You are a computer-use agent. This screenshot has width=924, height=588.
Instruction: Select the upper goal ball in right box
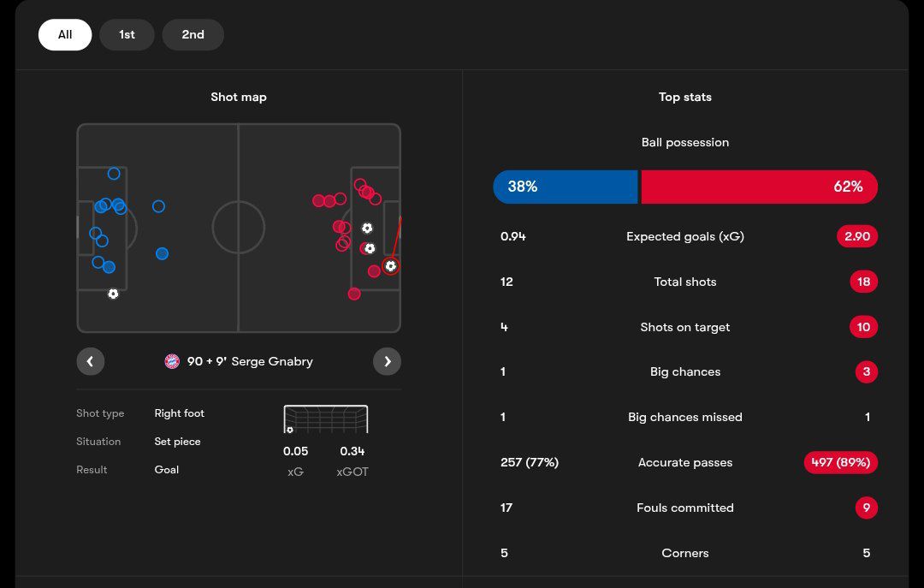pyautogui.click(x=367, y=229)
